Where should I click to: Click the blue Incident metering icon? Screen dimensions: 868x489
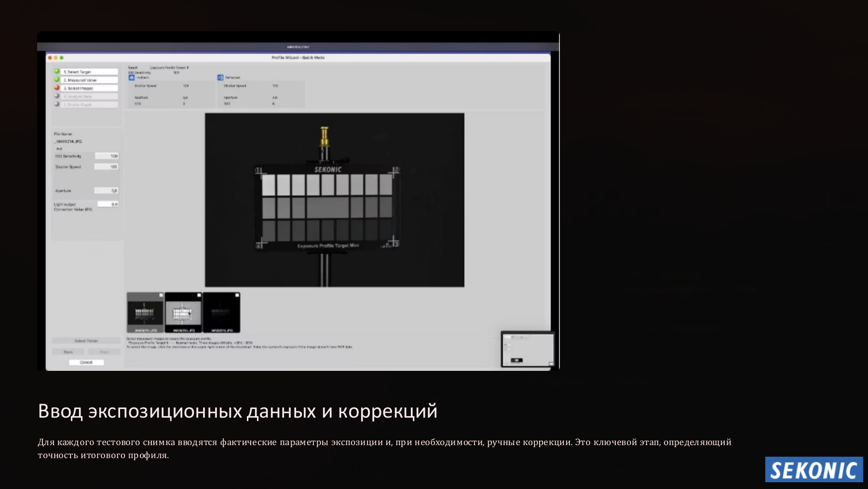132,77
